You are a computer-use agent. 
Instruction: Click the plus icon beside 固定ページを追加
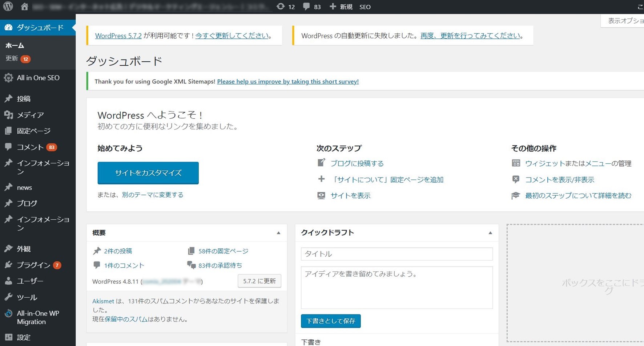click(x=321, y=179)
